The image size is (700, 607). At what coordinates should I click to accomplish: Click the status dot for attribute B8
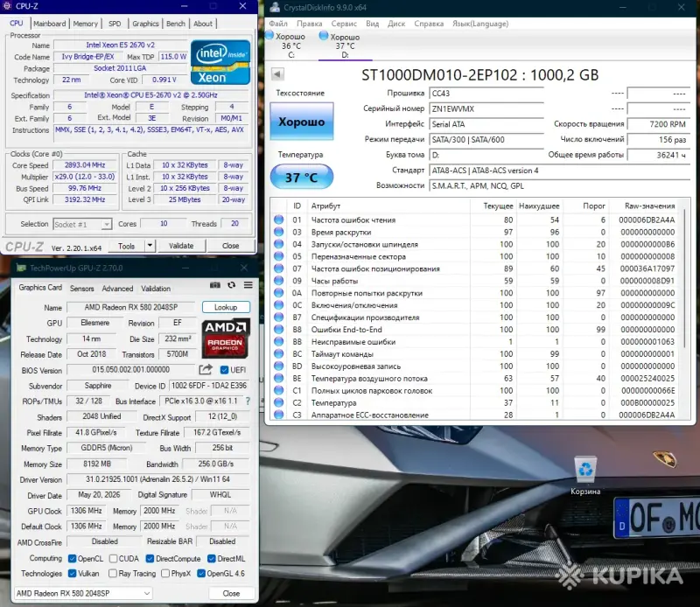click(279, 330)
